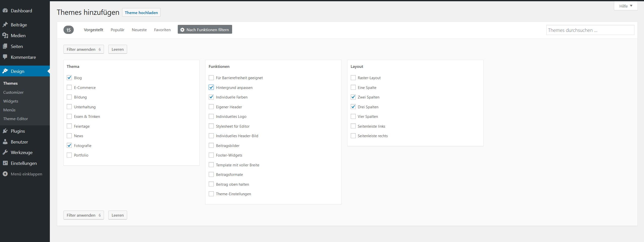Click the 15 themes count badge
Viewport: 644px width, 242px height.
coord(68,30)
